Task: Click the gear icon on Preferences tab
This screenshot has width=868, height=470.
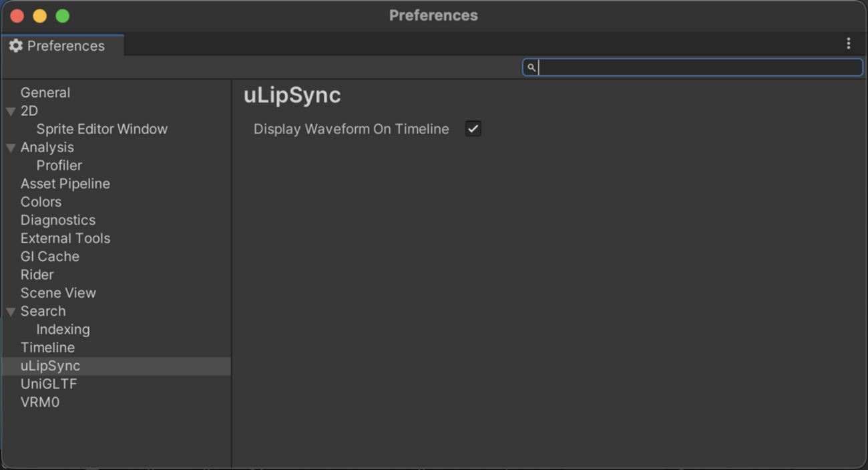Action: click(16, 45)
